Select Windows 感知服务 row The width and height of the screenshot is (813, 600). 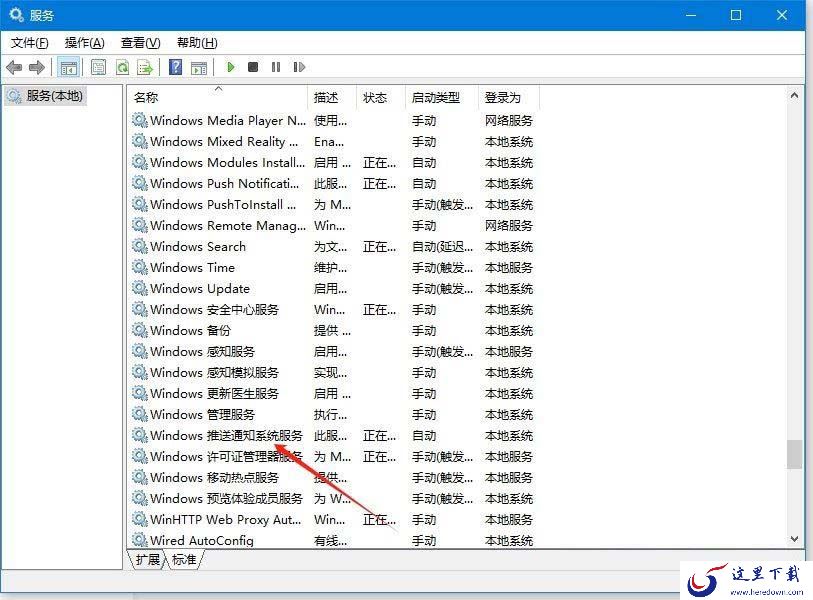click(332, 352)
